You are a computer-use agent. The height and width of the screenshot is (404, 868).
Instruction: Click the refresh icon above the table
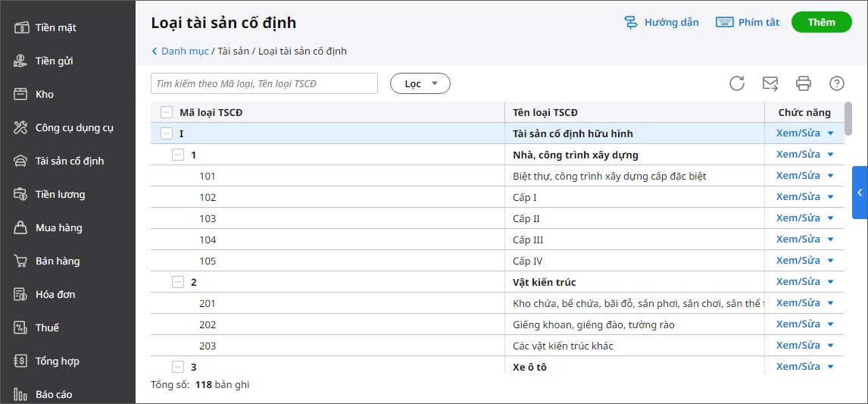tap(737, 83)
